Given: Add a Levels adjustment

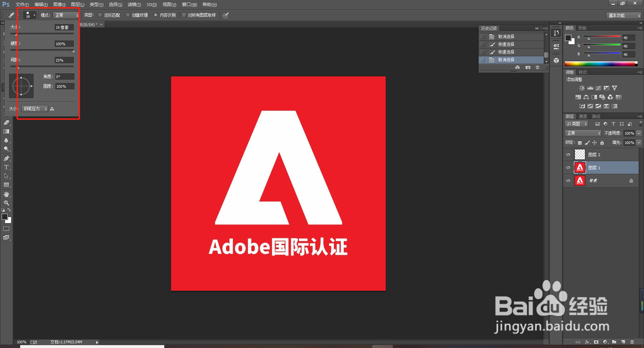Looking at the screenshot, I should 590,88.
